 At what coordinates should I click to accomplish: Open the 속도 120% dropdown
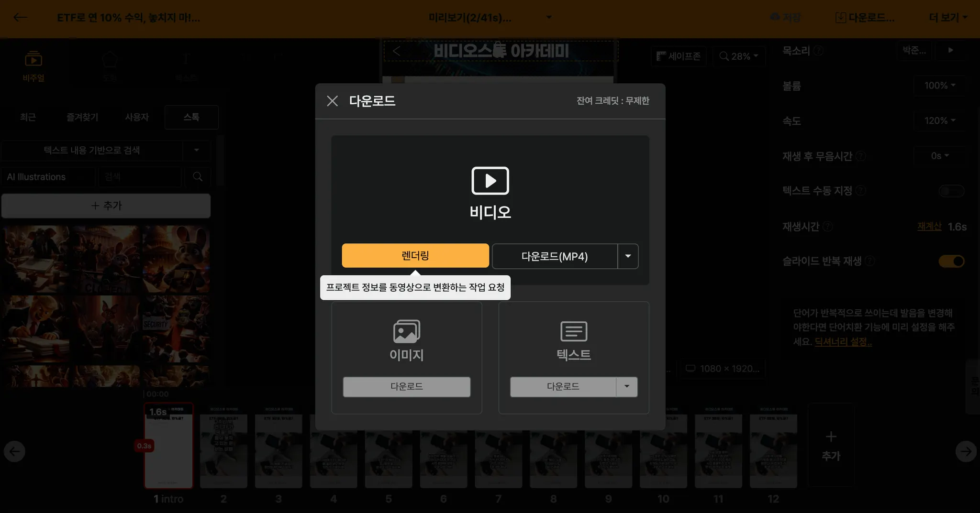point(939,121)
